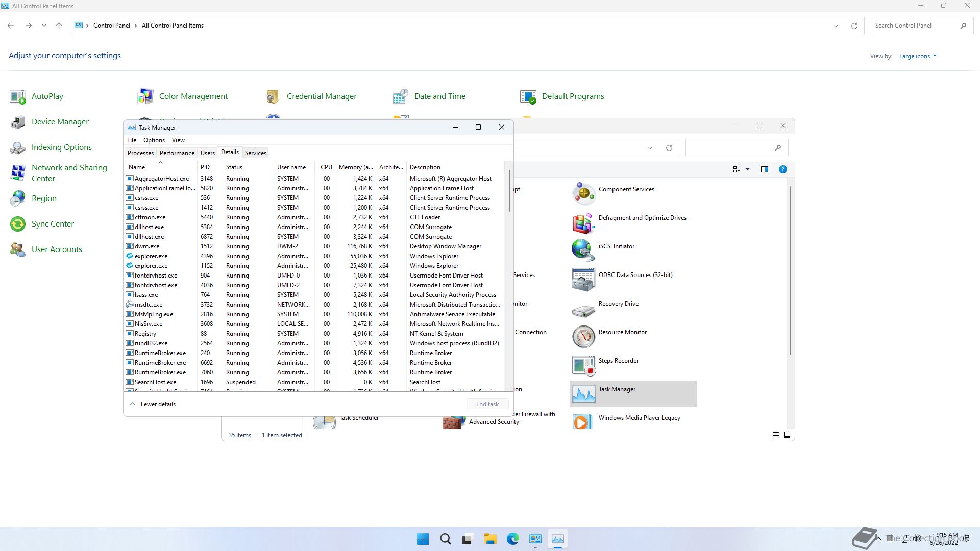Open Task View on taskbar
The height and width of the screenshot is (551, 980).
468,539
